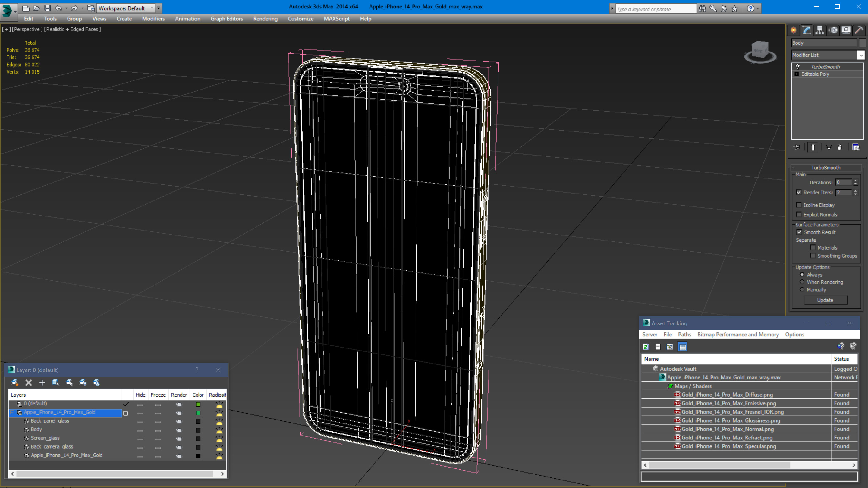Image resolution: width=868 pixels, height=488 pixels.
Task: Click Select Highlighted Objects icon in Layer dialog
Action: (55, 383)
